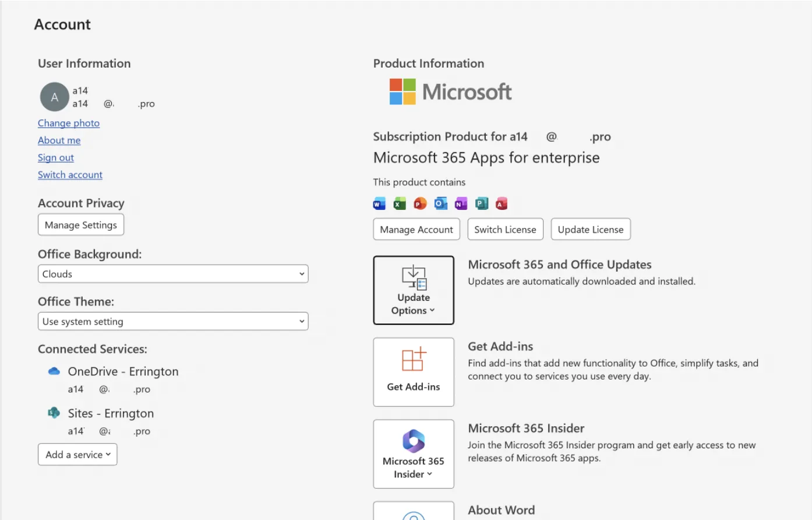This screenshot has width=812, height=520.
Task: Click the SharePoint Sites icon
Action: [x=54, y=413]
